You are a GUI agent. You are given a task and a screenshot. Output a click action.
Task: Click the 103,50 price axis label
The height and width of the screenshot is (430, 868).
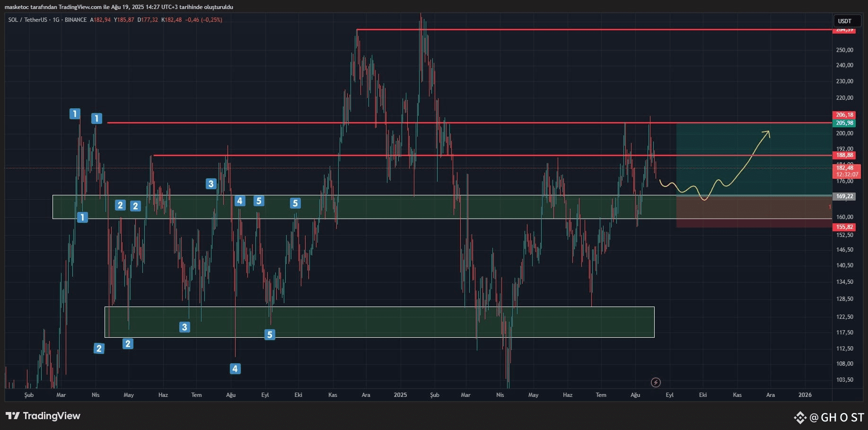pos(845,380)
